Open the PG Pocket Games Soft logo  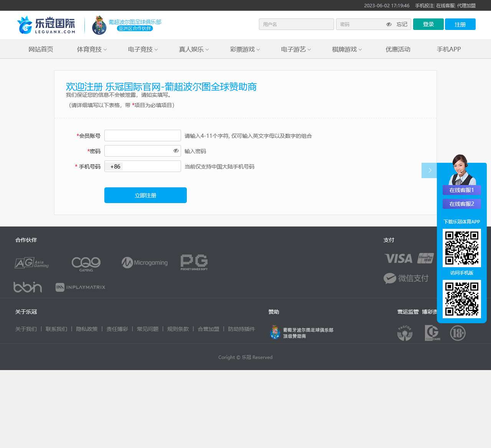(x=194, y=262)
